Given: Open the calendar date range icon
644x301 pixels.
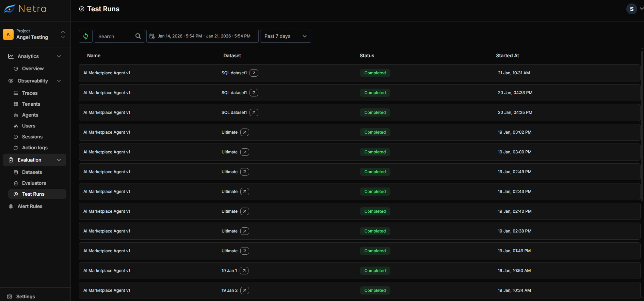Looking at the screenshot, I should tap(152, 36).
